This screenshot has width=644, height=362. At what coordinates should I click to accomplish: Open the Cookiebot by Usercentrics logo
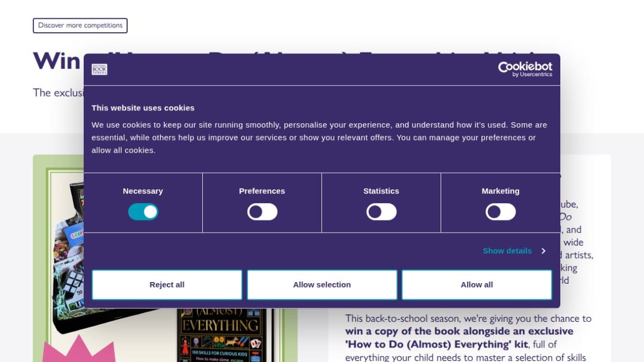click(525, 69)
